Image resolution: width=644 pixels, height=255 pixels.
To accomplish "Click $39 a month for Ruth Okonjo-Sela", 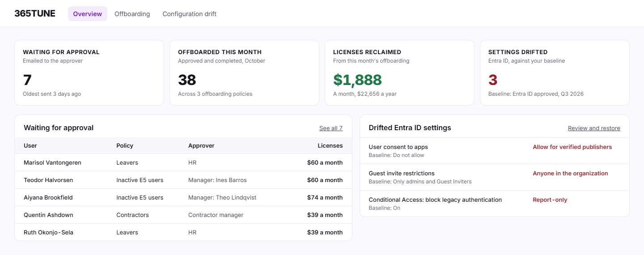I will point(325,233).
